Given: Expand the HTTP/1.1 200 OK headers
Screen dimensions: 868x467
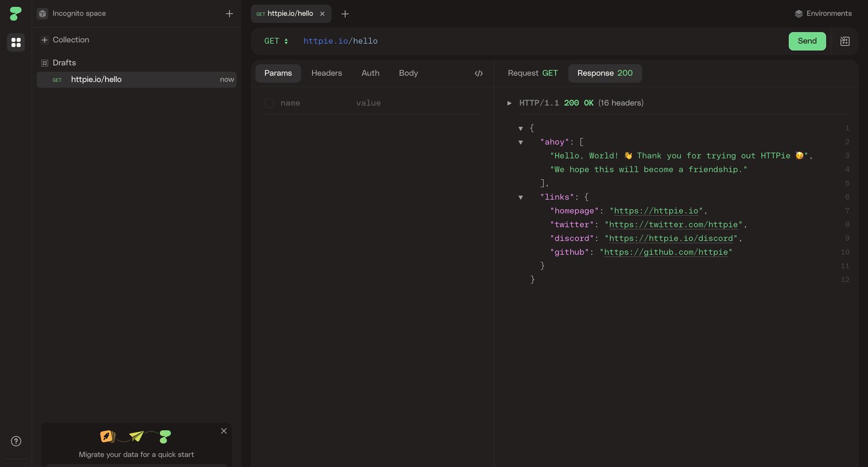Looking at the screenshot, I should coord(509,103).
